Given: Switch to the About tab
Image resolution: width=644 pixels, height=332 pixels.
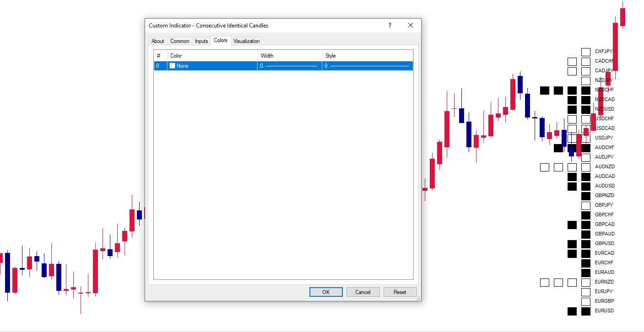Looking at the screenshot, I should (x=158, y=41).
